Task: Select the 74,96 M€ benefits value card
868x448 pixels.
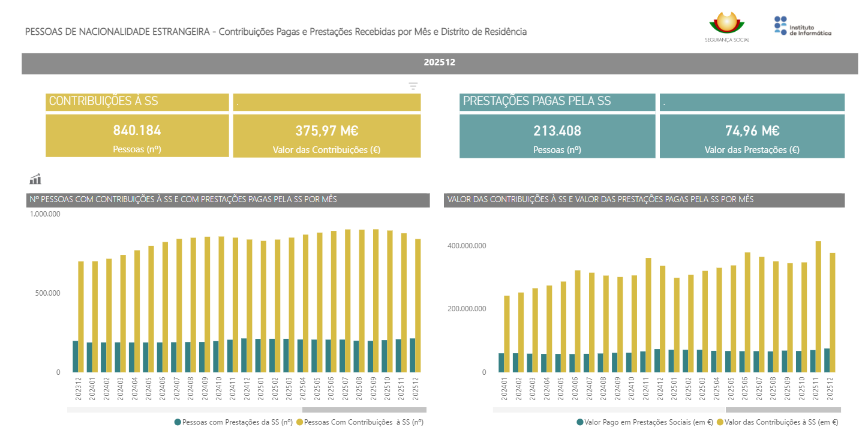Action: [x=752, y=136]
